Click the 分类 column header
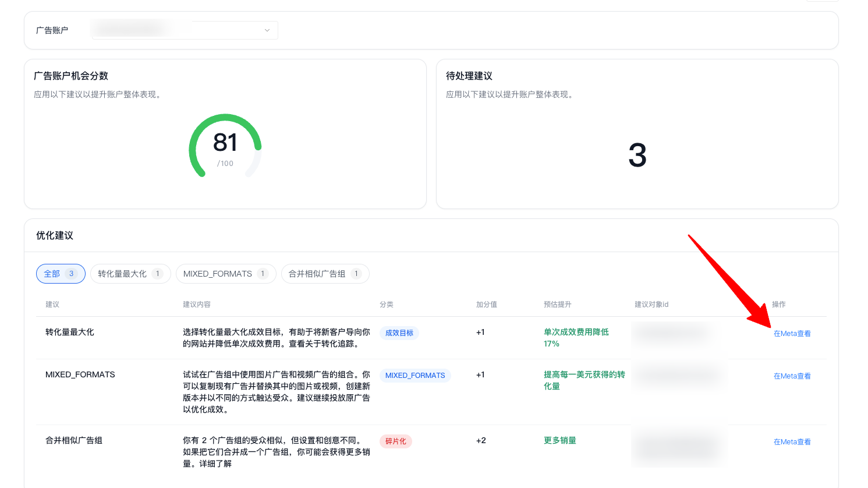 point(387,305)
